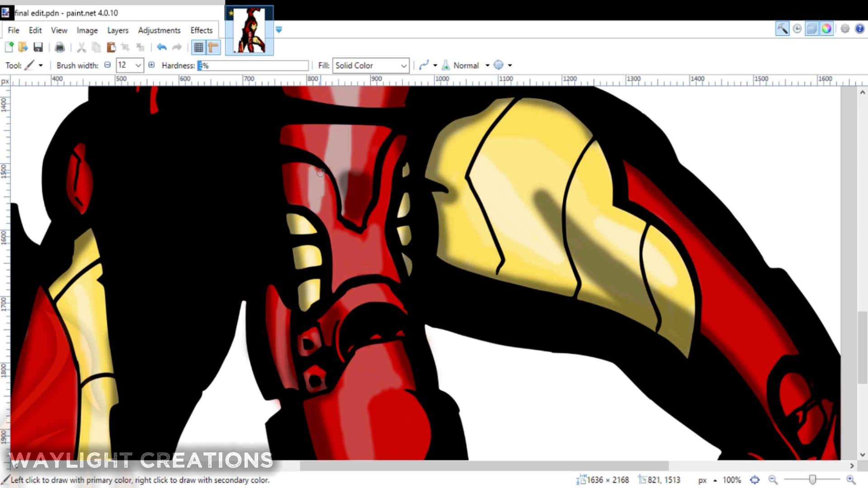This screenshot has height=488, width=868.
Task: Zoom in with the magnifier plus icon
Action: (851, 480)
